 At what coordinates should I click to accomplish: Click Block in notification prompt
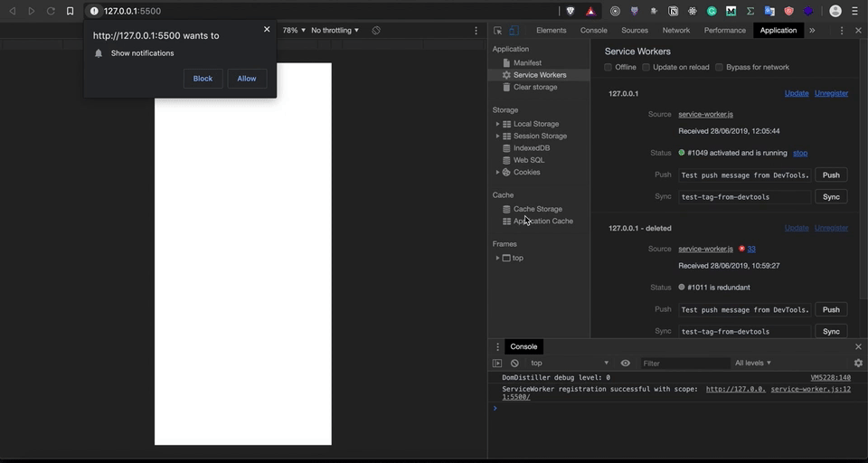click(203, 79)
